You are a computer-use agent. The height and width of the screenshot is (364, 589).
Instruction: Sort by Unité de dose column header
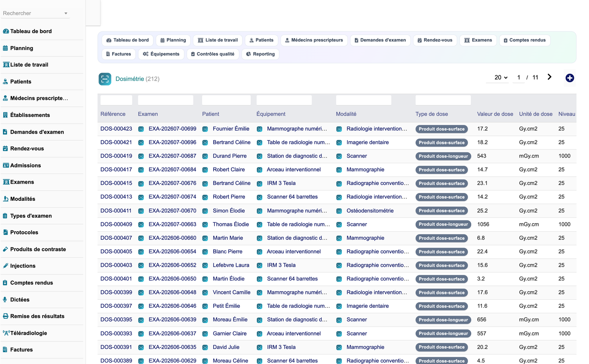click(536, 114)
